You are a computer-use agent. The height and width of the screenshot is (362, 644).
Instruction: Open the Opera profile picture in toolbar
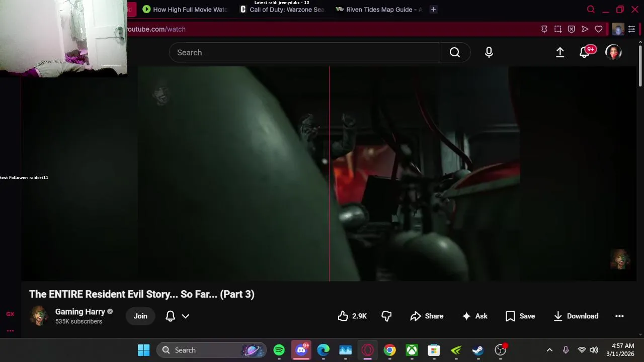coord(618,29)
